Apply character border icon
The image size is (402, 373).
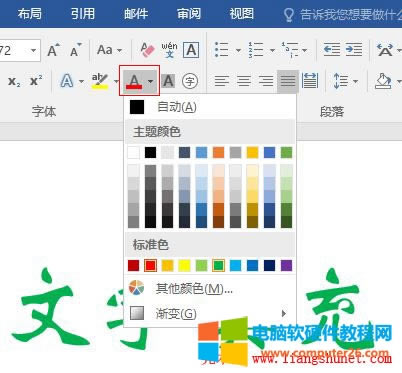click(x=191, y=50)
